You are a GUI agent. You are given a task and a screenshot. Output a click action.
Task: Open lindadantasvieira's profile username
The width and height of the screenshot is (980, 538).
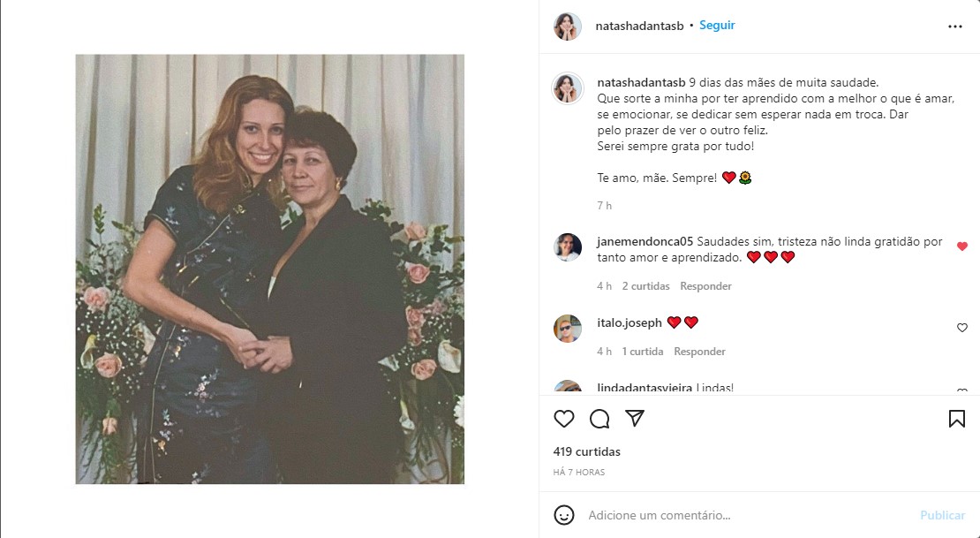click(643, 388)
